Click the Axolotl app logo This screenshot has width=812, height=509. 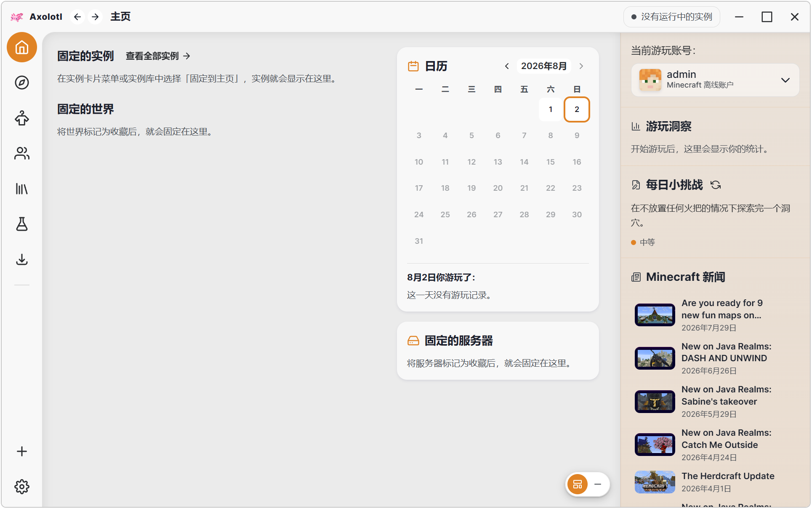point(17,17)
